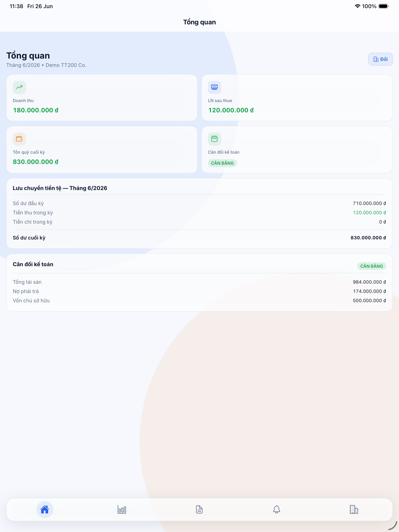399x532 pixels.
Task: Tap the LN sau thue card label
Action: tap(220, 101)
